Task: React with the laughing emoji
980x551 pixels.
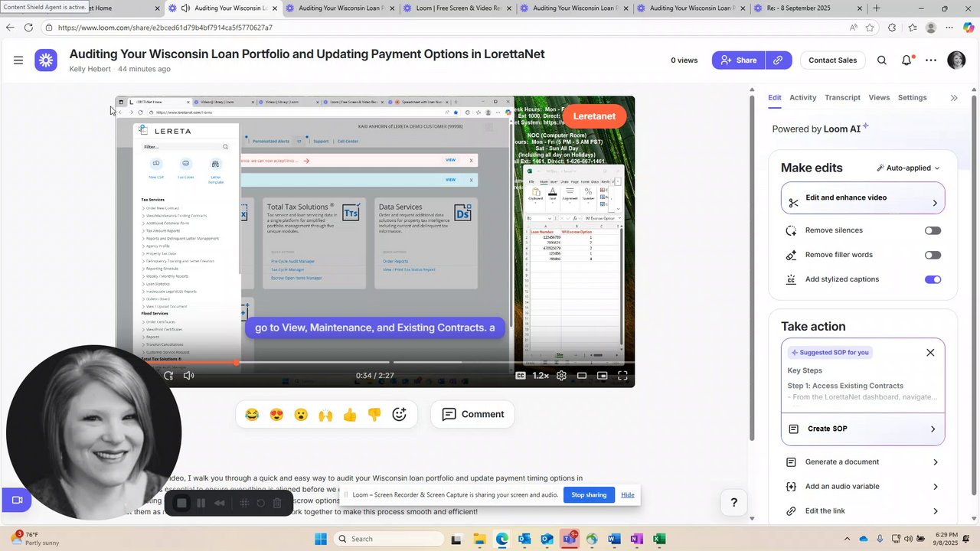Action: tap(252, 415)
